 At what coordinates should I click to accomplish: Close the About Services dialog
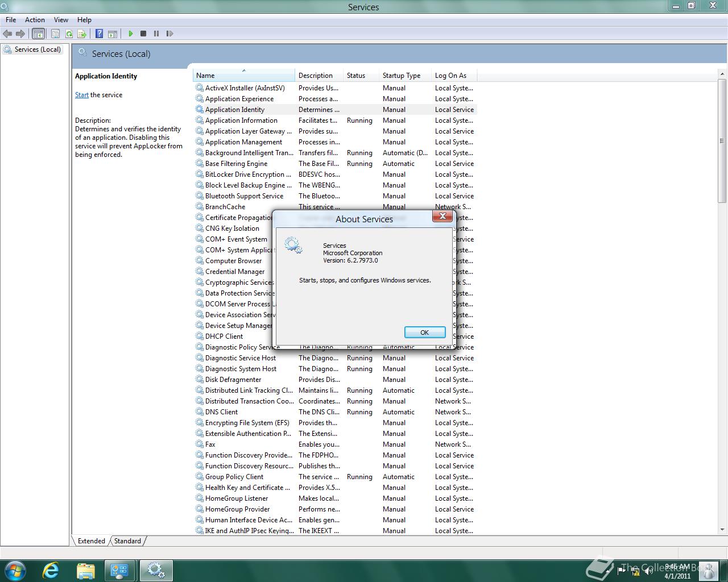click(442, 216)
